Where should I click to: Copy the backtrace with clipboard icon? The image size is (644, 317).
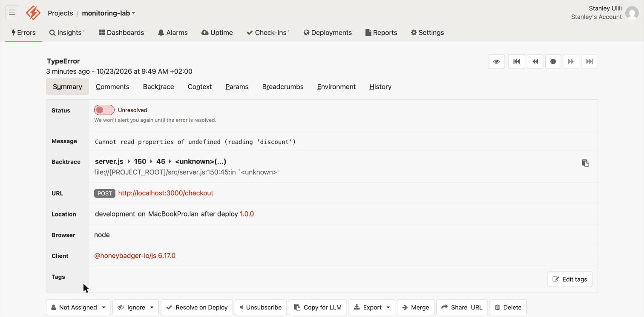click(585, 163)
